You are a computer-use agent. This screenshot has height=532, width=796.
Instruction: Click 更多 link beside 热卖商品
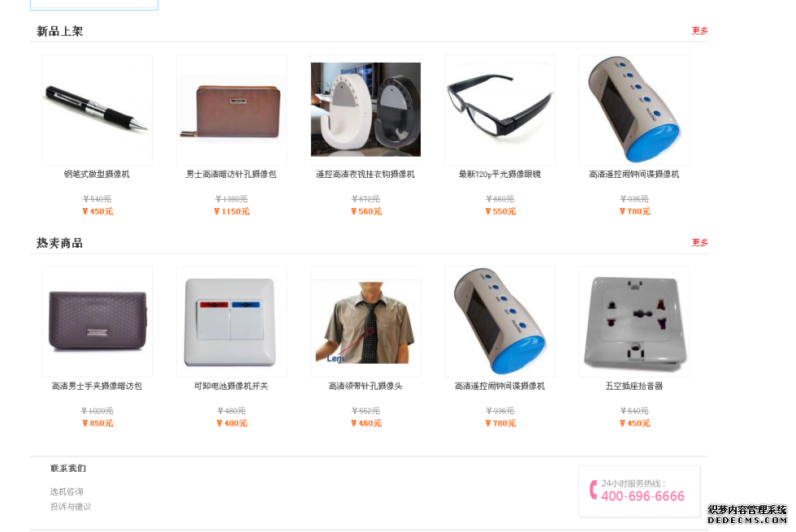(x=699, y=243)
